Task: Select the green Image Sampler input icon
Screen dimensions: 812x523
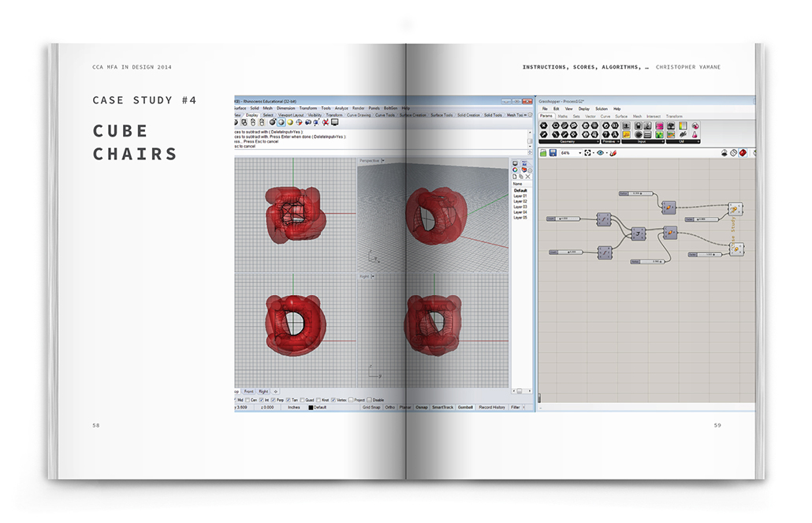Action: (x=659, y=134)
